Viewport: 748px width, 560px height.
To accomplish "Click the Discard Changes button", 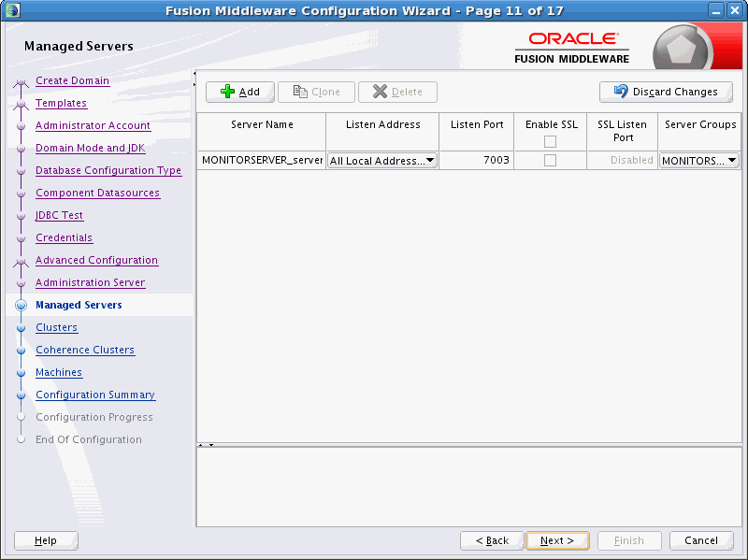I will (x=666, y=92).
